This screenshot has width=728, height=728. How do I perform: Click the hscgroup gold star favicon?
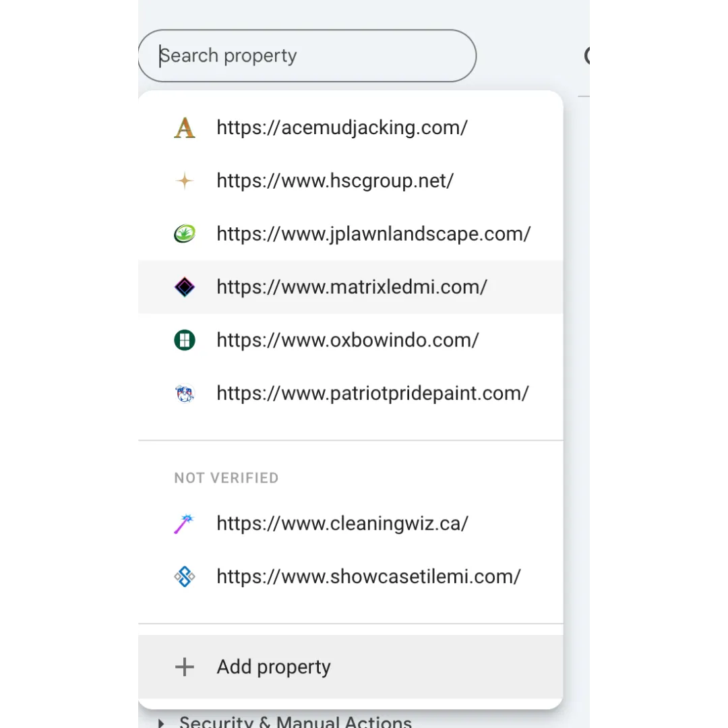pyautogui.click(x=184, y=181)
